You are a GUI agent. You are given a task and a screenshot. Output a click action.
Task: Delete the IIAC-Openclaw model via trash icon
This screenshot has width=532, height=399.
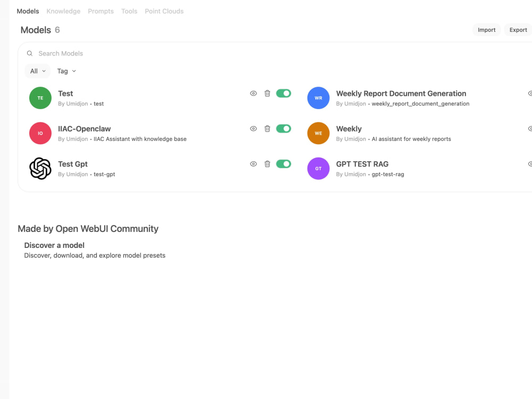pos(268,129)
